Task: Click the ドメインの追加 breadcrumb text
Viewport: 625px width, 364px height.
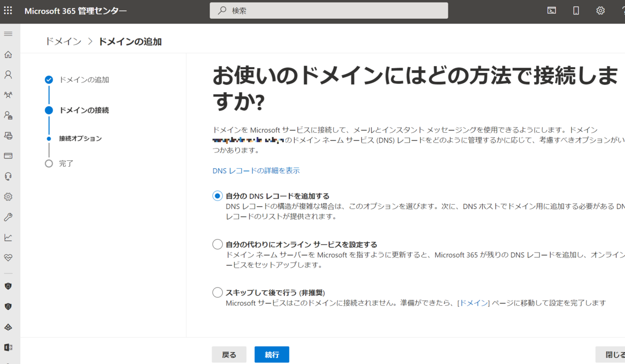Action: 130,42
